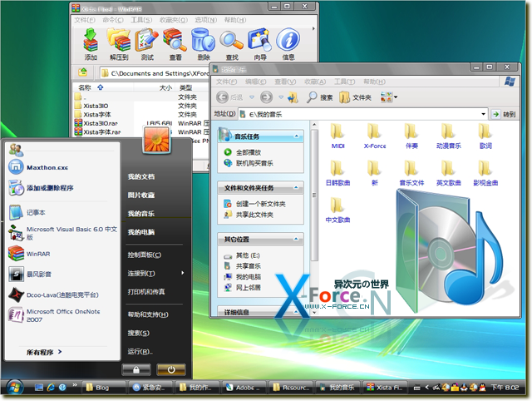Open the File (文件) menu in Explorer

tap(226, 82)
